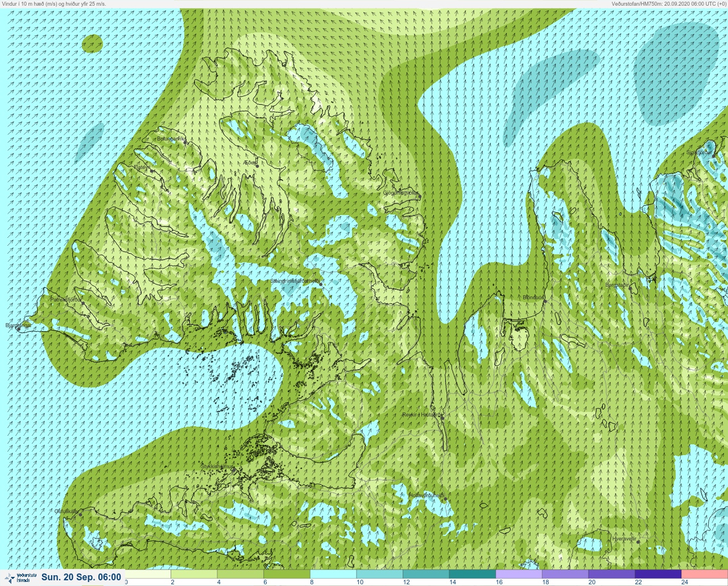Click the 10–12 m/s turquoise legend swatch
Screen dimensions: 728x586
380,574
